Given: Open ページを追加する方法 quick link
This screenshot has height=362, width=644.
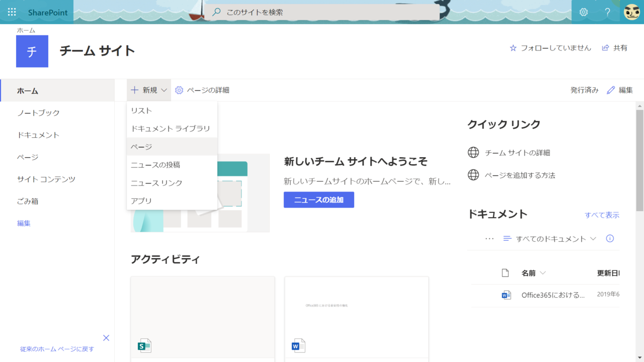Looking at the screenshot, I should tap(520, 175).
